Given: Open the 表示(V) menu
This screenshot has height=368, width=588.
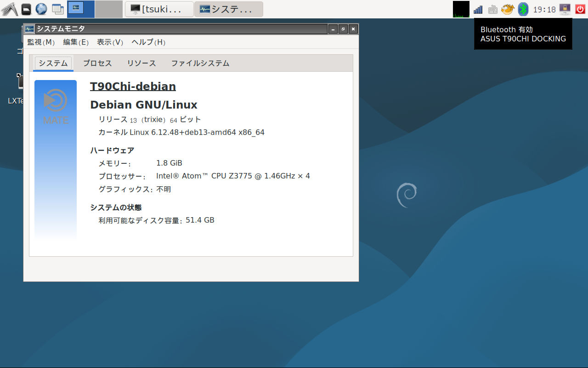Looking at the screenshot, I should coord(110,42).
